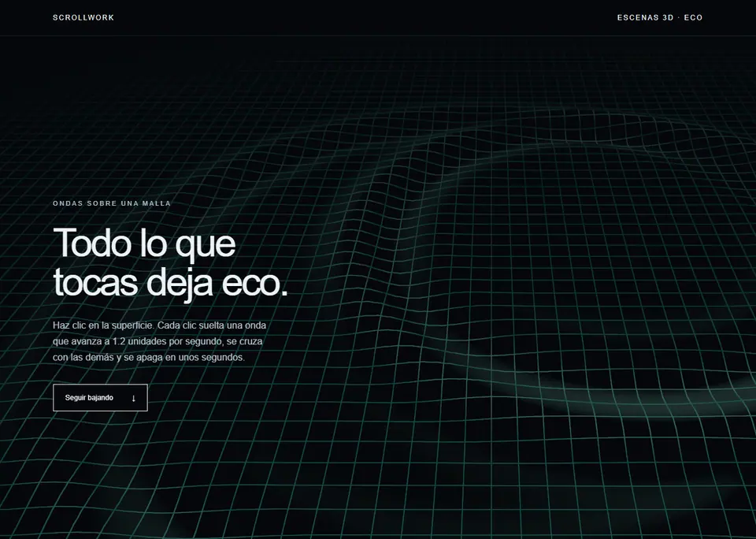Open the ESCENAS 3D · ECO header label
756x539 pixels.
(660, 17)
